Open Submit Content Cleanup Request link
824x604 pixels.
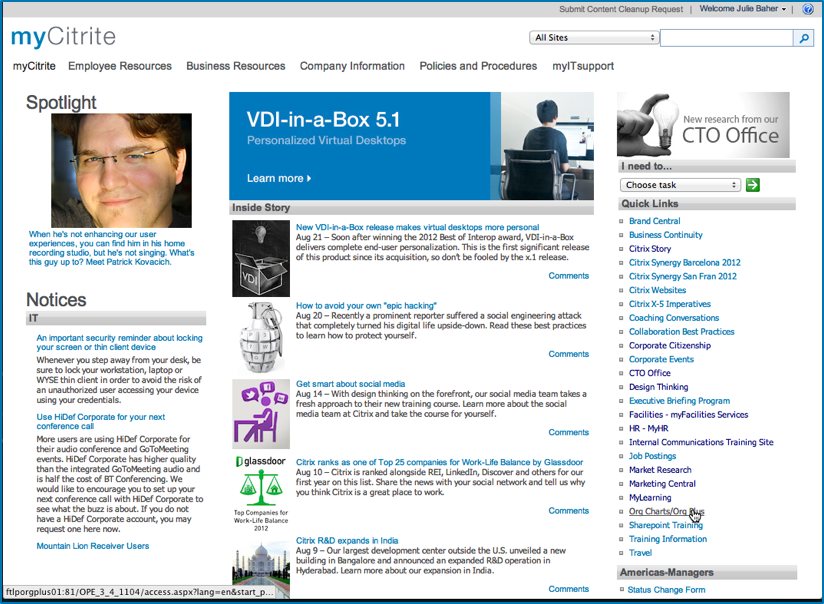pyautogui.click(x=621, y=9)
